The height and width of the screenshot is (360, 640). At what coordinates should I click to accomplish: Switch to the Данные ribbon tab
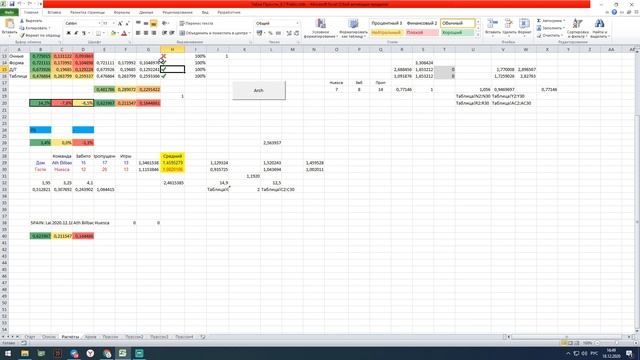click(x=146, y=13)
